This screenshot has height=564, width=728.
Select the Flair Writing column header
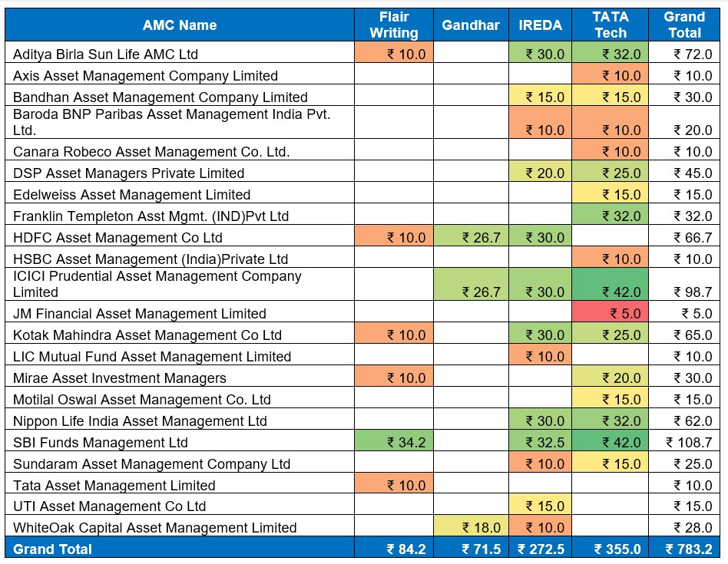394,25
